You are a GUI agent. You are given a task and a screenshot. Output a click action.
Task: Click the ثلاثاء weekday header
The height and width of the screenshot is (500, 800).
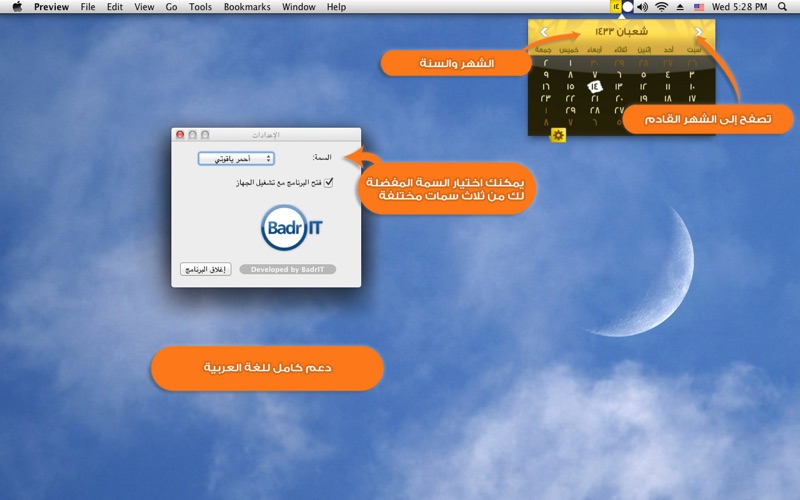620,49
